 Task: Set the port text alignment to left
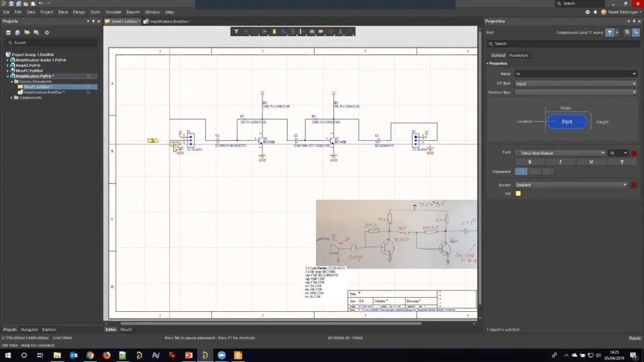[x=521, y=172]
